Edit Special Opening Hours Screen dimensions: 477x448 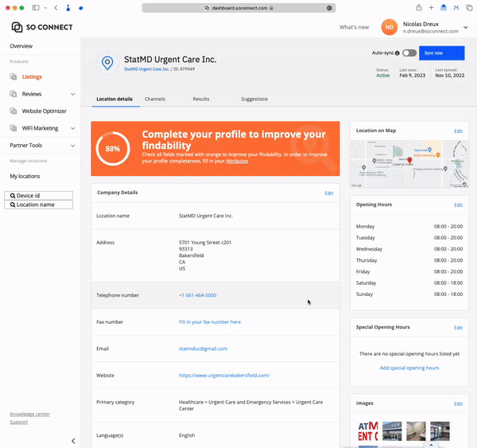pyautogui.click(x=458, y=328)
